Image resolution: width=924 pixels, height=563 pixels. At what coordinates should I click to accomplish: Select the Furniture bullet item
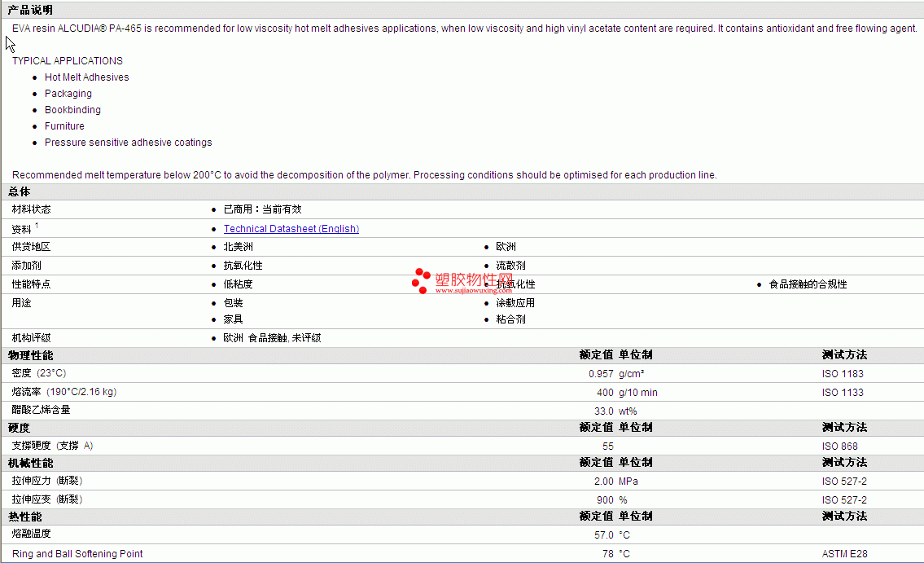click(x=64, y=126)
